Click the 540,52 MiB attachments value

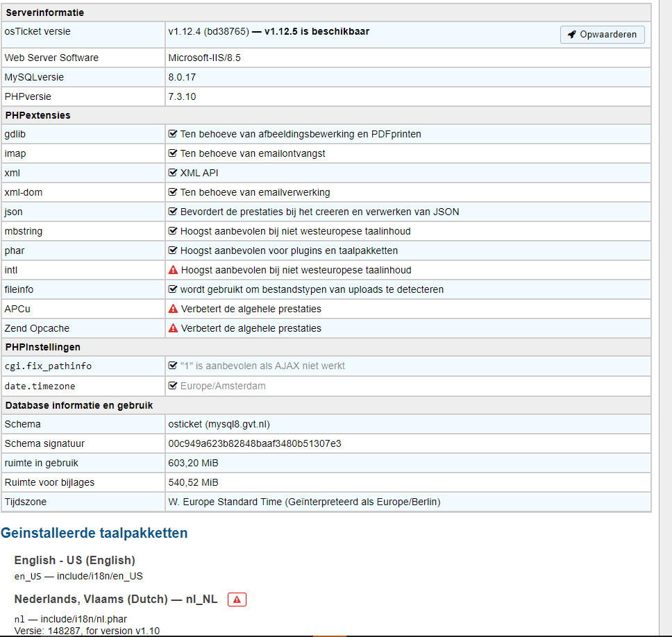pos(193,482)
